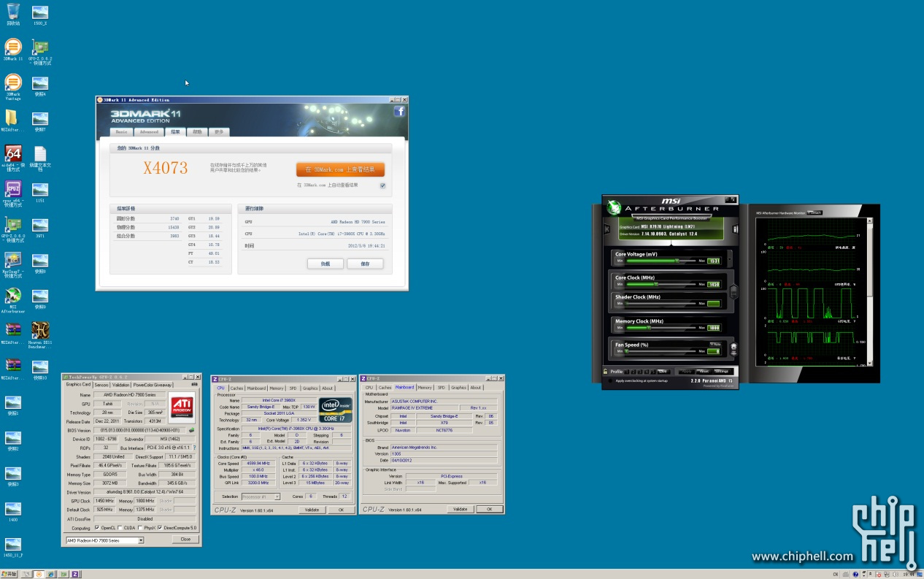This screenshot has height=579, width=924.
Task: Click the ATI Radeon logo in GPU-Z
Action: coord(182,406)
